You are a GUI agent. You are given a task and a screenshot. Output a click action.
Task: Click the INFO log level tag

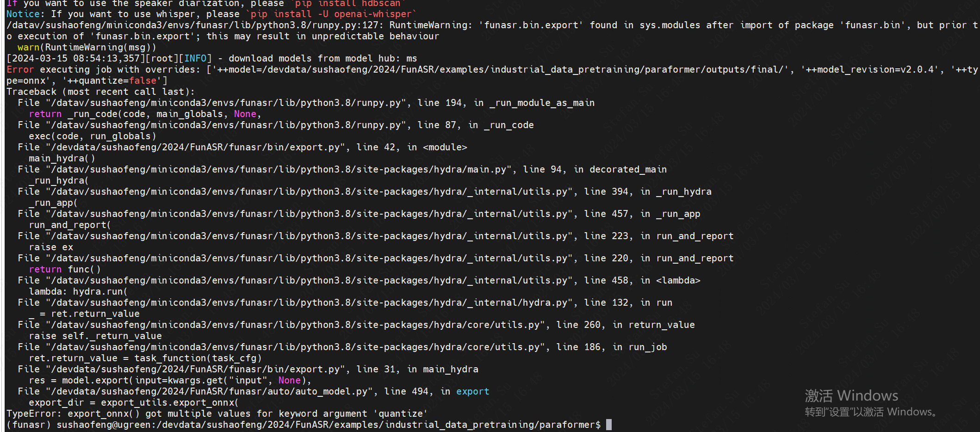(x=195, y=58)
